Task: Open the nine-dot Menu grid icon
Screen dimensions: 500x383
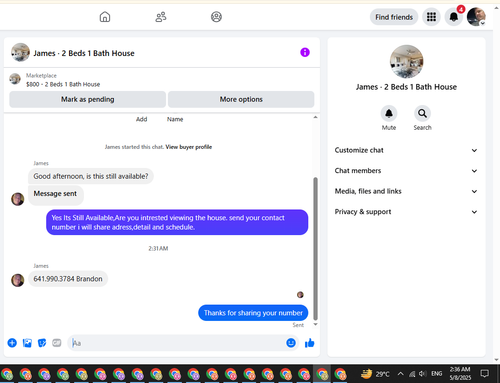Action: pyautogui.click(x=431, y=17)
